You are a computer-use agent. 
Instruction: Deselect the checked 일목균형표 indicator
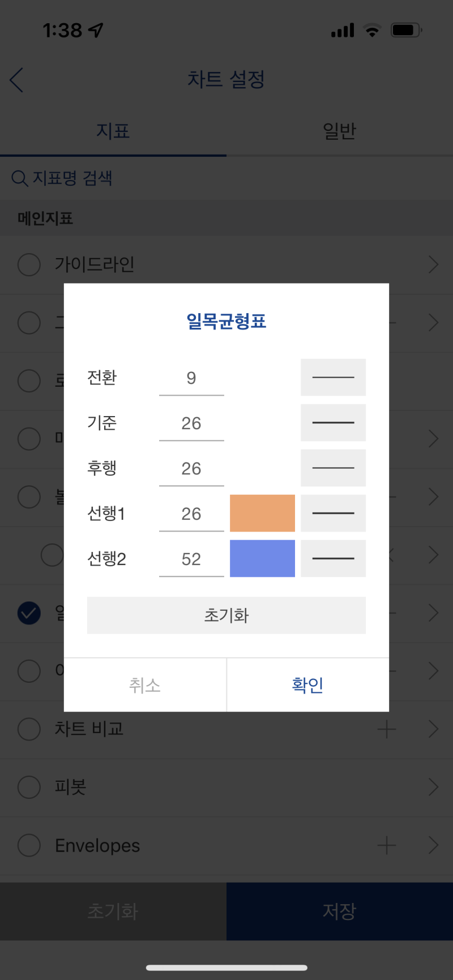pos(29,613)
